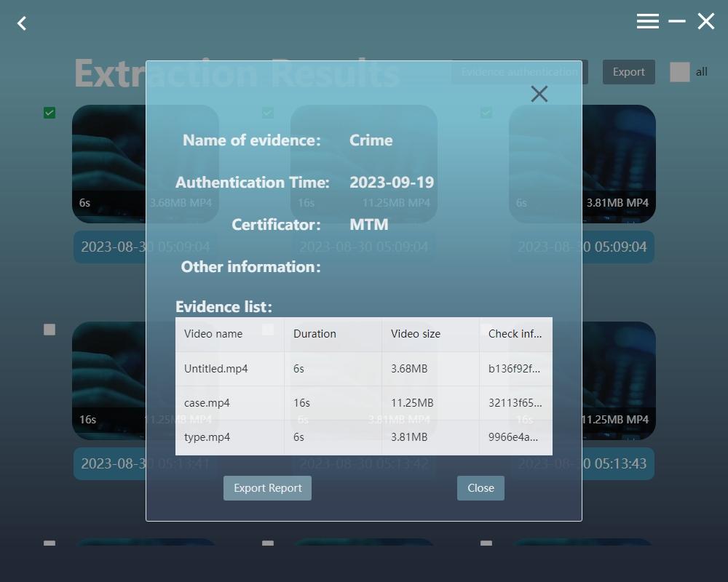Click the Export button in background
728x582 pixels.
629,72
